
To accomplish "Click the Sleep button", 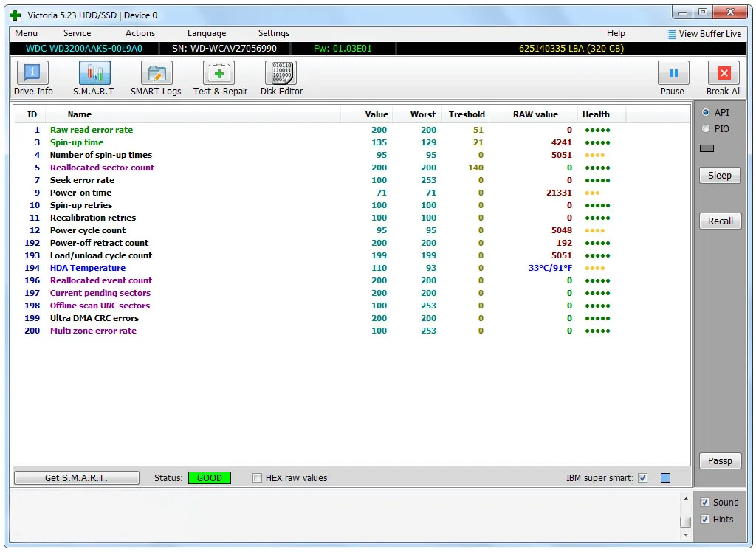I will (720, 176).
